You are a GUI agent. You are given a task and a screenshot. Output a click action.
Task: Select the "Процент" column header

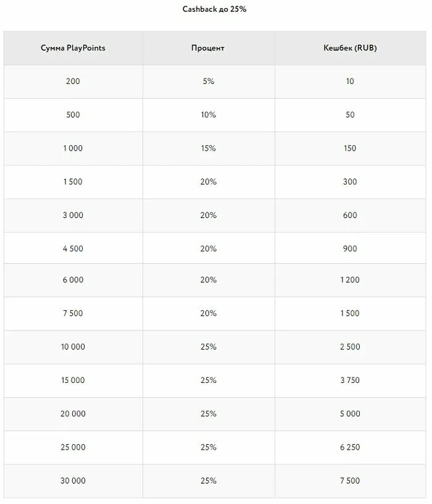pos(208,48)
